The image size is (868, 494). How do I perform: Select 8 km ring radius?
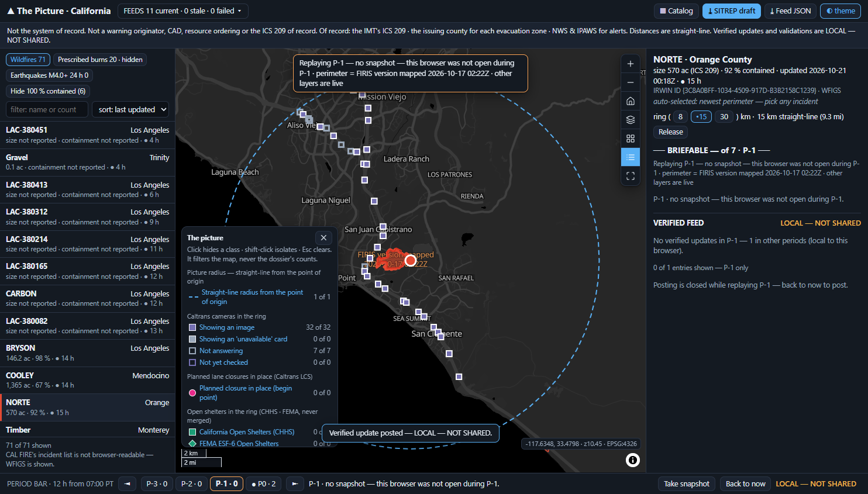click(680, 117)
